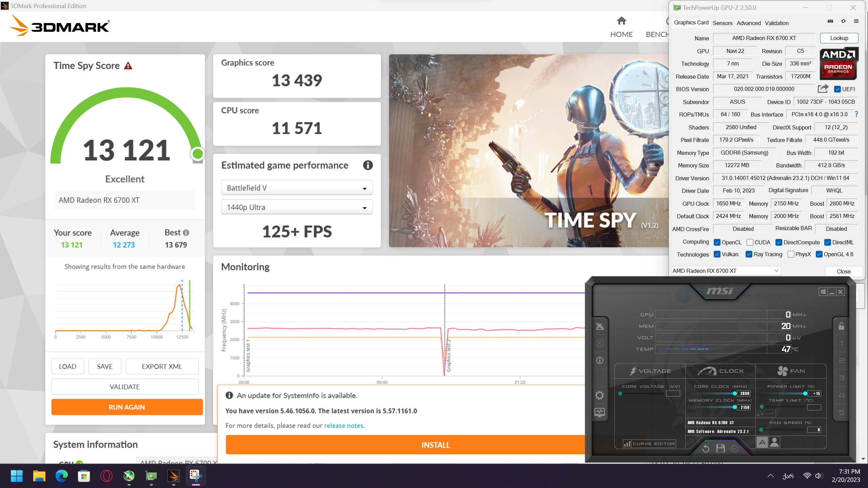Toggle the UEFI checkbox
The width and height of the screenshot is (868, 488).
(x=837, y=89)
